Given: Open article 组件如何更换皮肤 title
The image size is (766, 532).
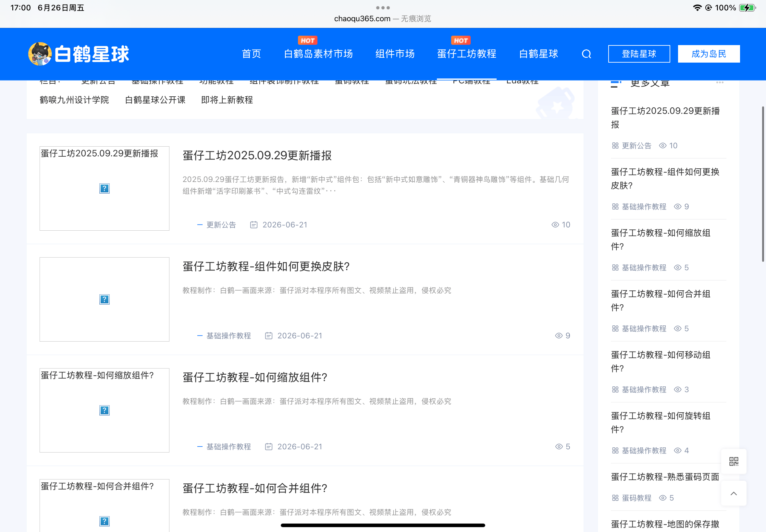Looking at the screenshot, I should (266, 267).
